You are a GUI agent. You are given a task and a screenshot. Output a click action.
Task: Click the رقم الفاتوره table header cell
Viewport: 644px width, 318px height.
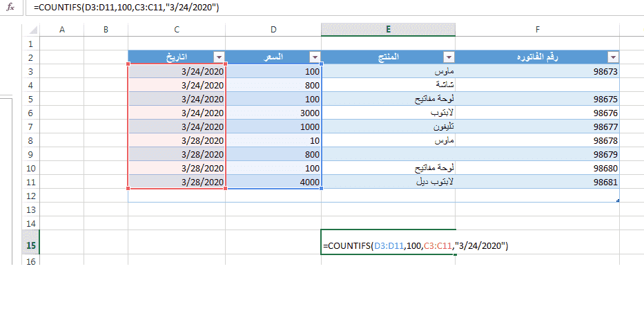(x=537, y=57)
